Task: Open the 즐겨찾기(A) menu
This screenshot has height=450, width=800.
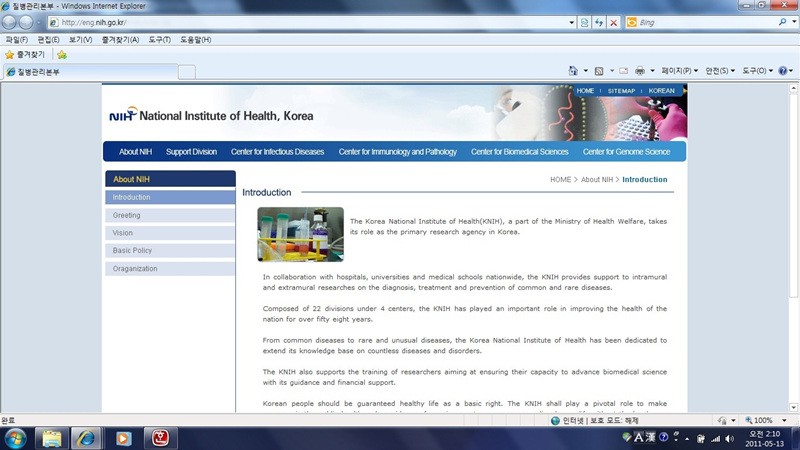Action: (x=120, y=39)
